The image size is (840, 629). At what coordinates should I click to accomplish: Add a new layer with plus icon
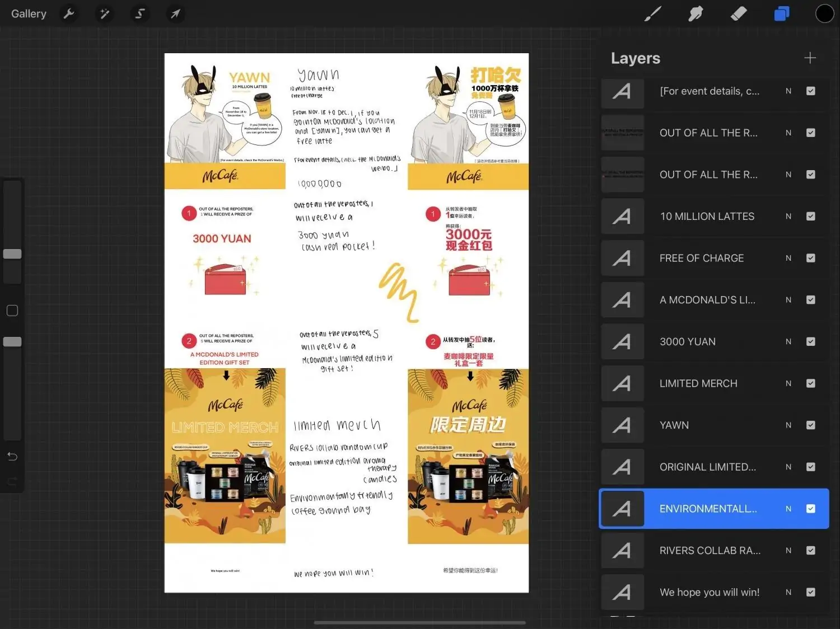click(x=810, y=58)
